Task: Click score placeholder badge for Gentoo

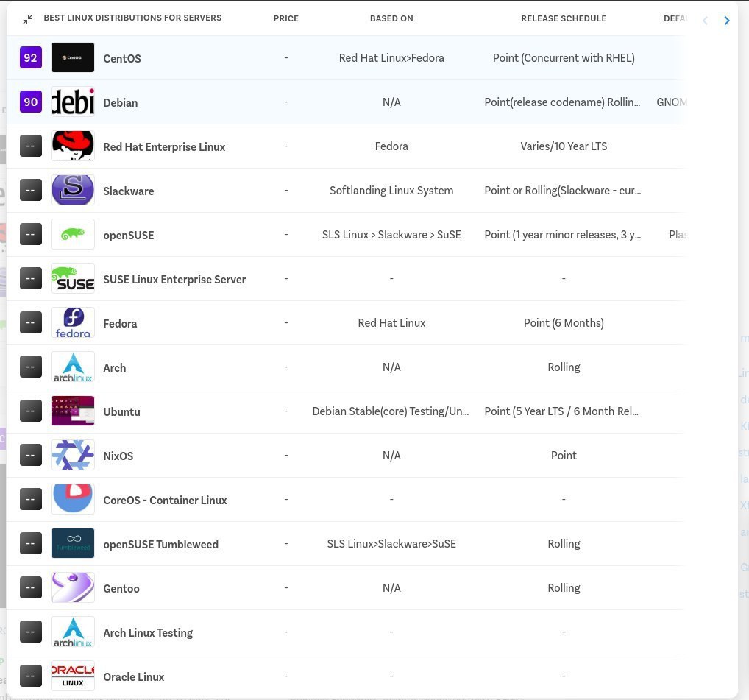Action: pyautogui.click(x=31, y=587)
